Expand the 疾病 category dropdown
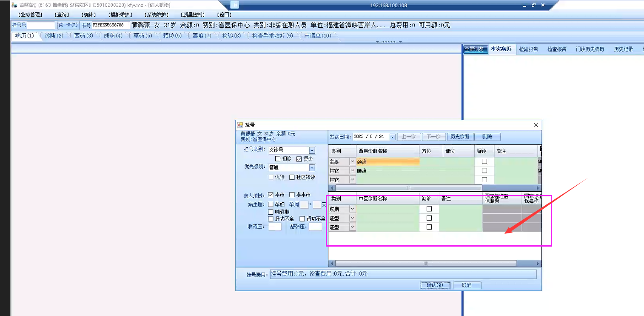 (x=352, y=209)
